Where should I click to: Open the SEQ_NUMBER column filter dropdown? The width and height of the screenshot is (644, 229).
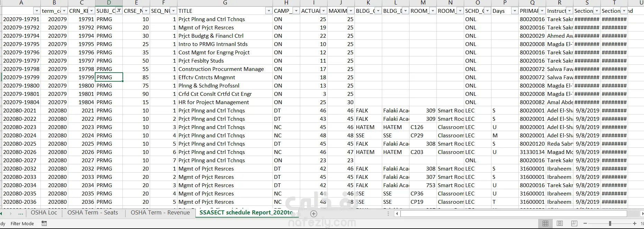[x=173, y=11]
